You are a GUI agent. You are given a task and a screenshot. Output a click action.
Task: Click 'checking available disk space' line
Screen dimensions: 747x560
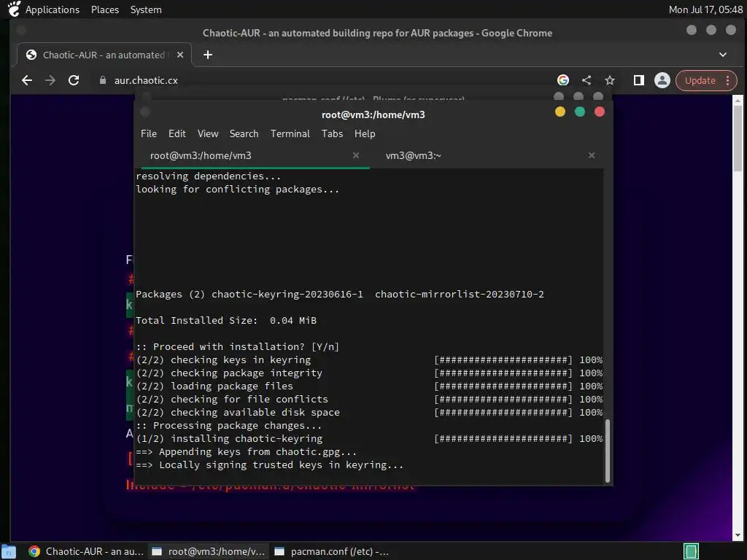(369, 413)
